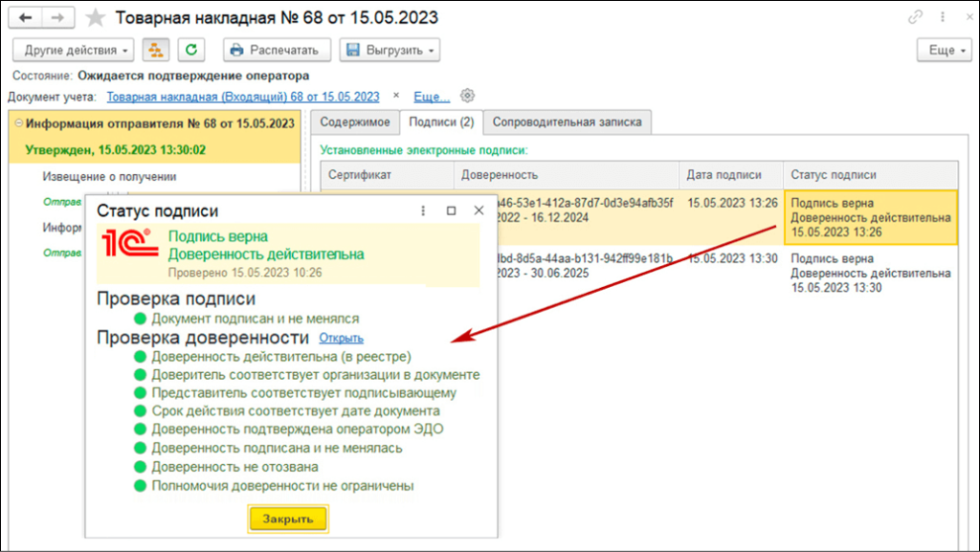Open three-dot menu in Статус подписи dialog

423,211
